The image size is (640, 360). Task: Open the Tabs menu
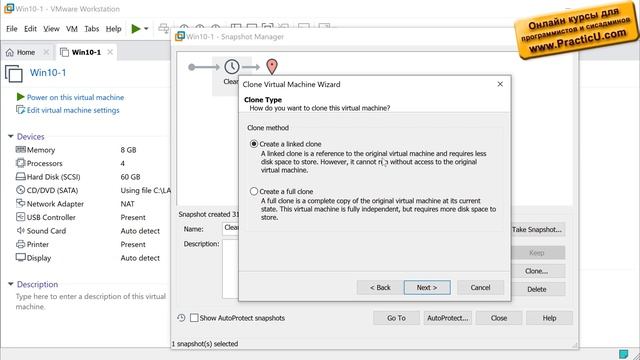pyautogui.click(x=91, y=29)
